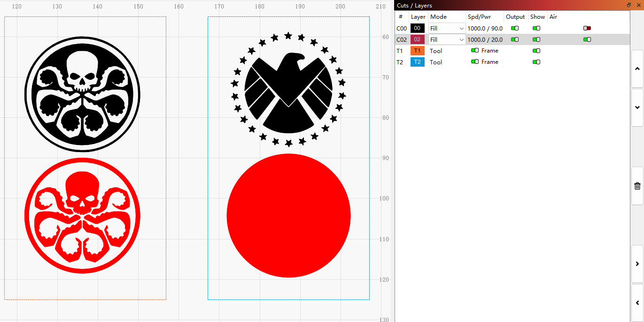Click the Mode column header

pyautogui.click(x=439, y=17)
